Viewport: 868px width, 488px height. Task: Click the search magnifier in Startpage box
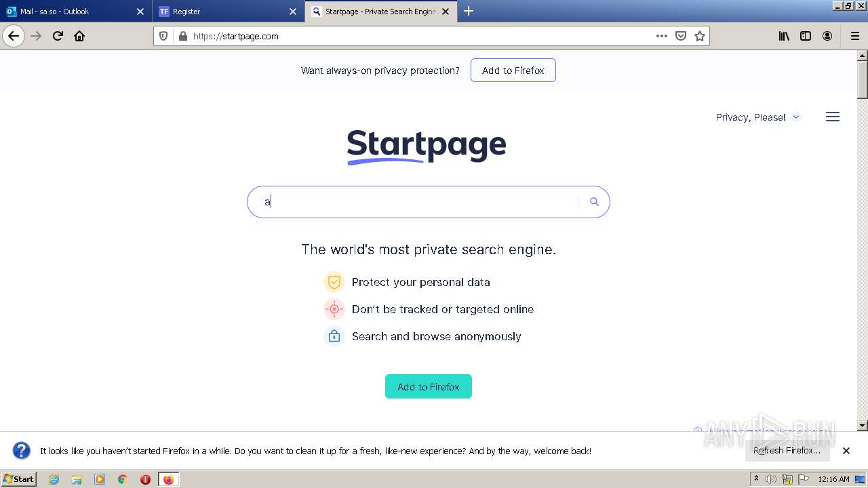coord(594,202)
